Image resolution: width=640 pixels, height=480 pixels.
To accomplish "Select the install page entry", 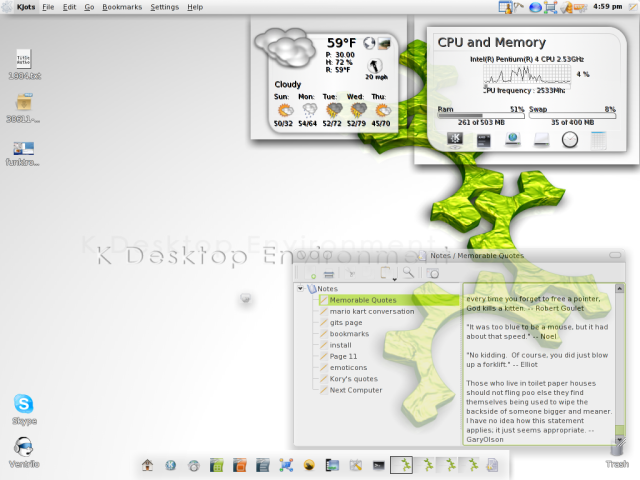I will (x=340, y=345).
